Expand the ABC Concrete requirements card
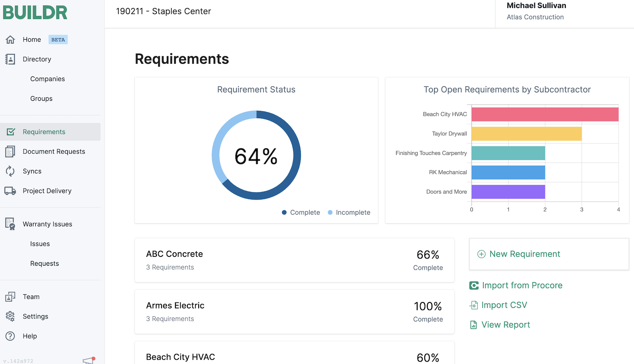Image resolution: width=634 pixels, height=364 pixels. click(294, 260)
